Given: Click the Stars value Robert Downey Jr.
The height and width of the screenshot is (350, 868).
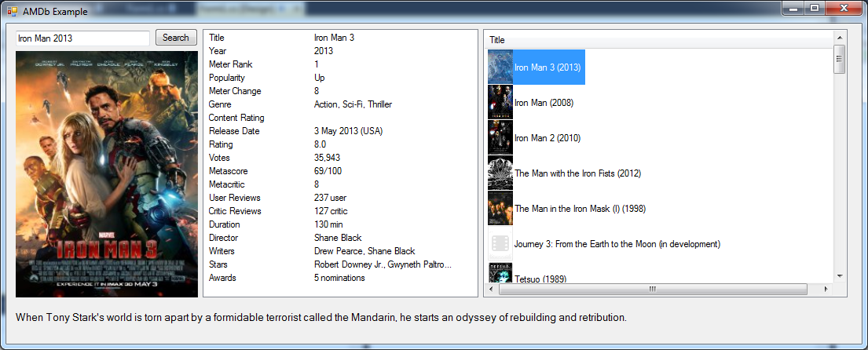Looking at the screenshot, I should click(x=383, y=264).
